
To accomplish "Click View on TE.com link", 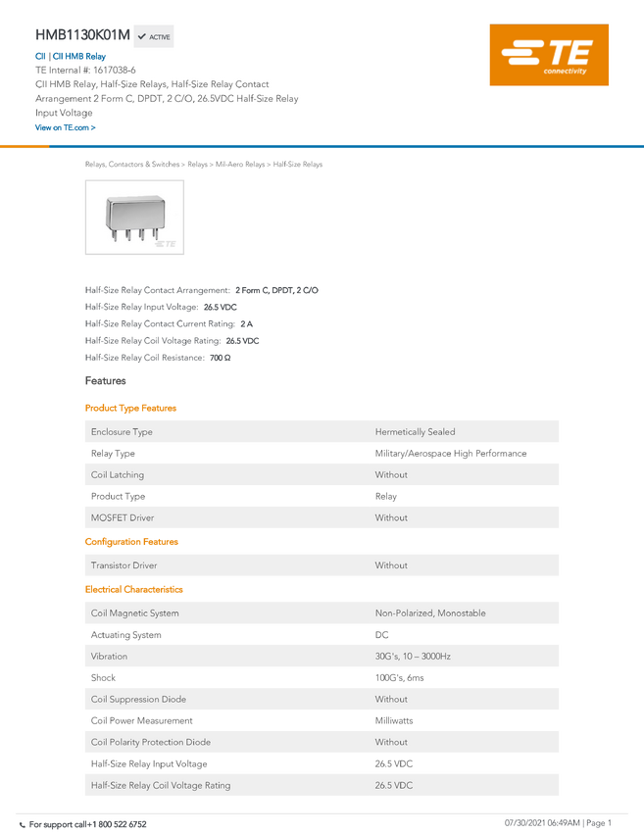I will tap(66, 127).
